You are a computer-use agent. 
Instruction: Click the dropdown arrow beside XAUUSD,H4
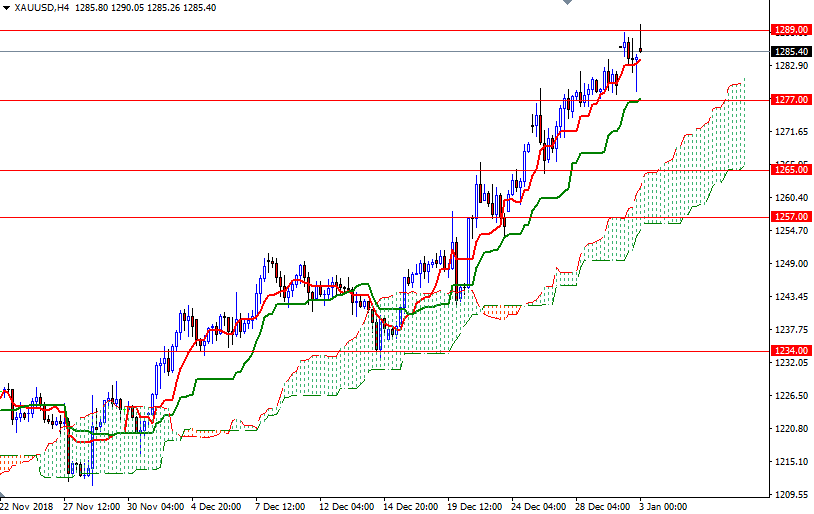click(7, 7)
